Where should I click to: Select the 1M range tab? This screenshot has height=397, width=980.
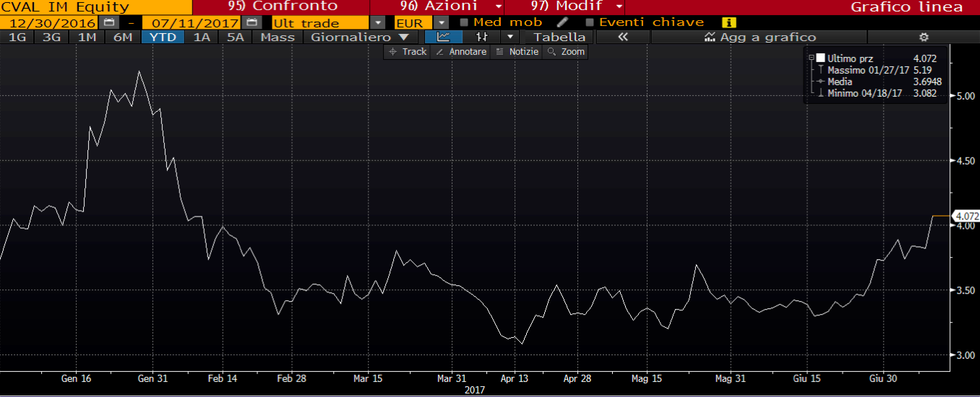[x=87, y=37]
